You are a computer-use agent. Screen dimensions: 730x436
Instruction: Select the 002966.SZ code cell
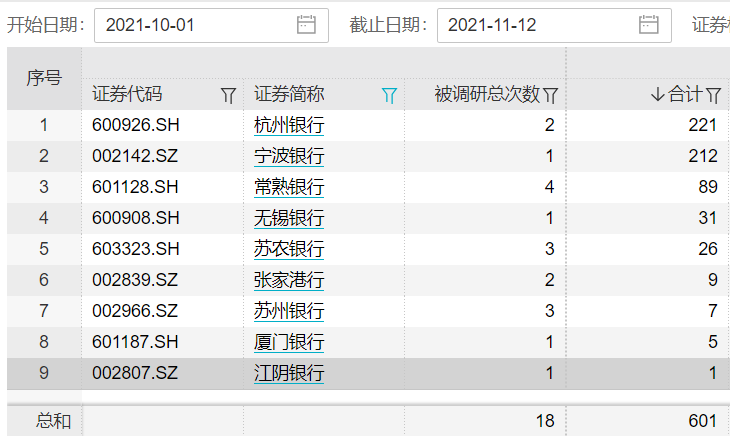click(x=136, y=312)
